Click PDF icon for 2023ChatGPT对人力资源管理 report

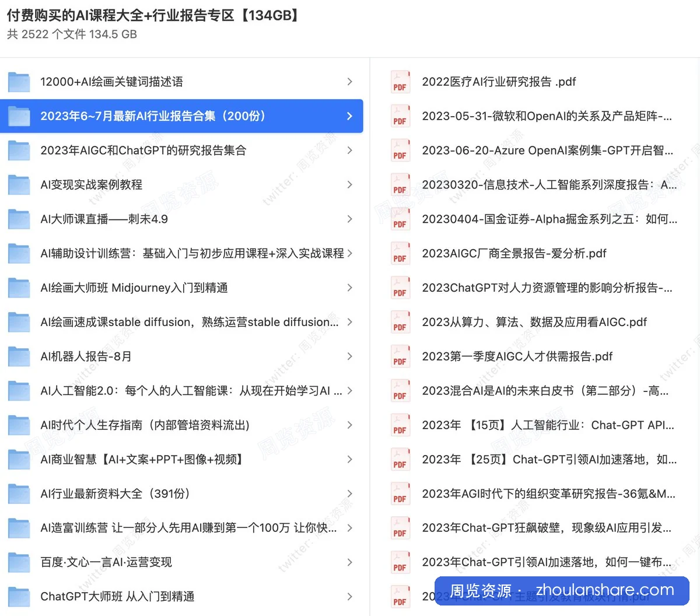pos(400,288)
